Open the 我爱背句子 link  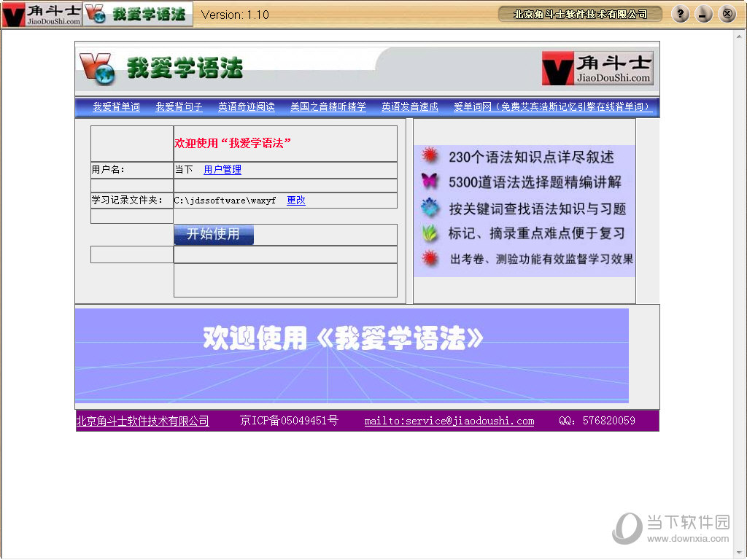tap(179, 106)
